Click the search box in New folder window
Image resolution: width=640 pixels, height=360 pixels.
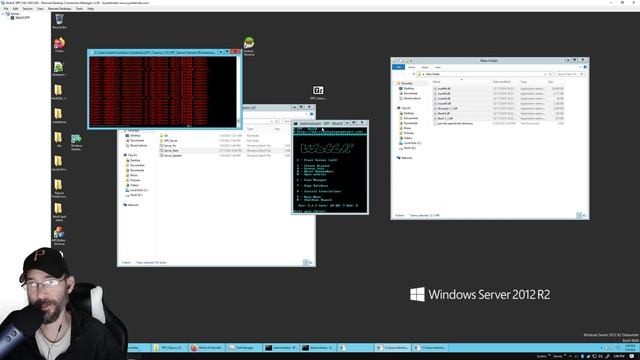(x=570, y=74)
